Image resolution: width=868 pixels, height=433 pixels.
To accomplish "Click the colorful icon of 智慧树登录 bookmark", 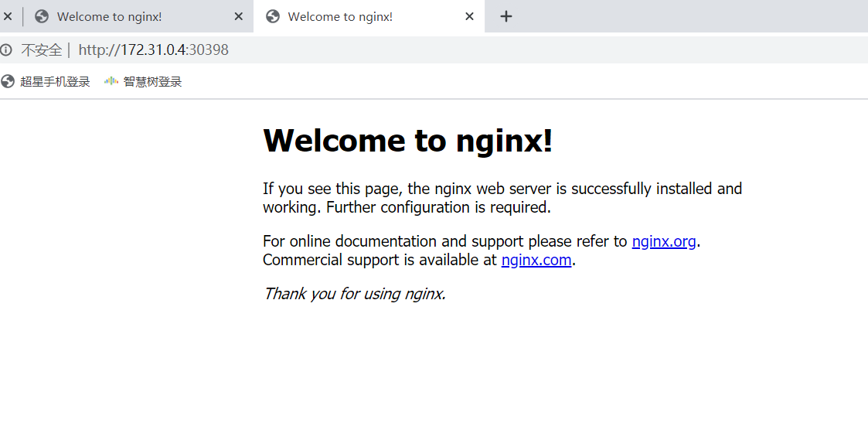I will pyautogui.click(x=111, y=81).
